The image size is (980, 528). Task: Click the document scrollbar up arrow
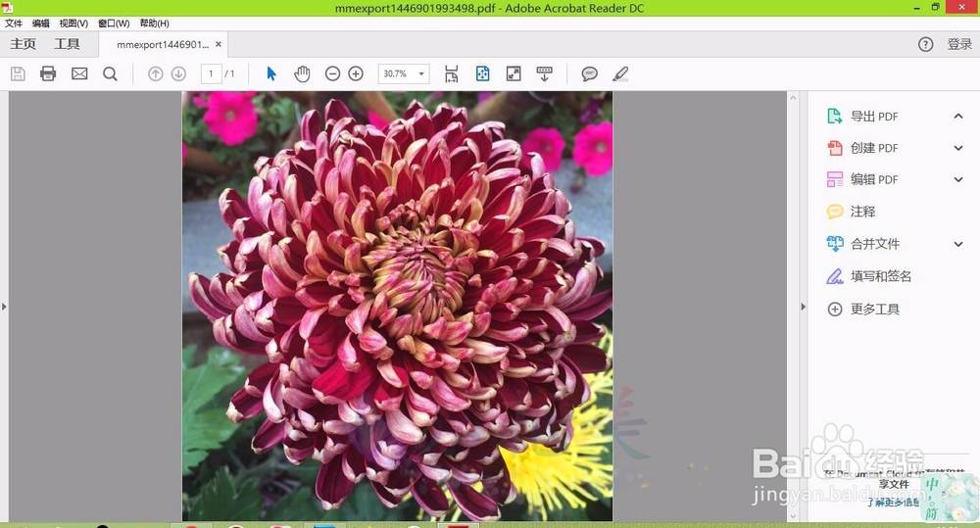(793, 98)
